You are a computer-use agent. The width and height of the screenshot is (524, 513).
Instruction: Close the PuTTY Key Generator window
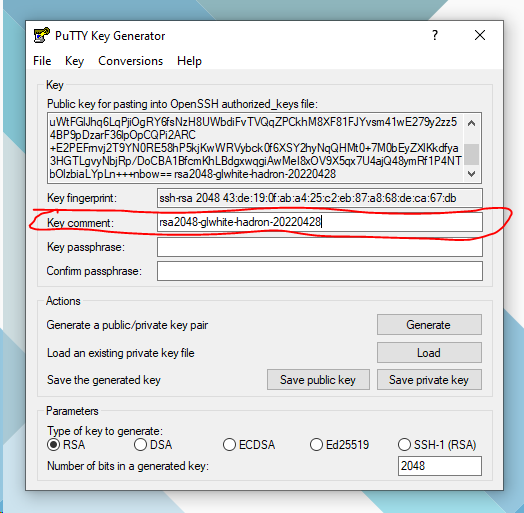(480, 35)
